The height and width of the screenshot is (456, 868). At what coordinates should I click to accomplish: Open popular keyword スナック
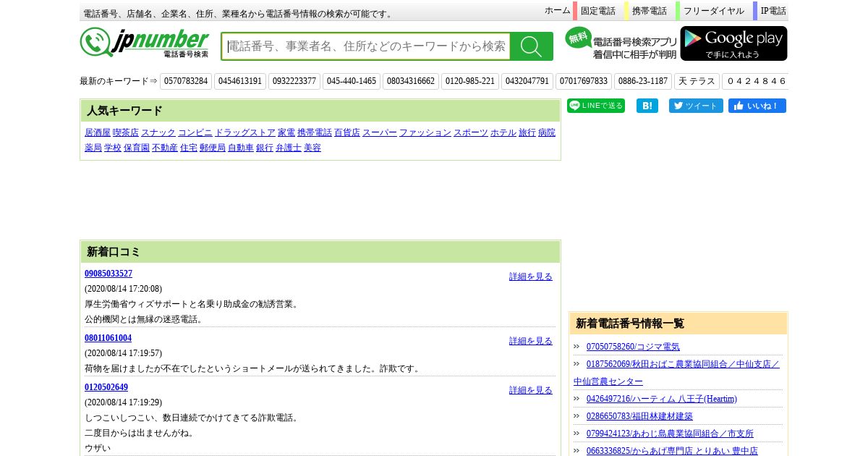coord(158,132)
